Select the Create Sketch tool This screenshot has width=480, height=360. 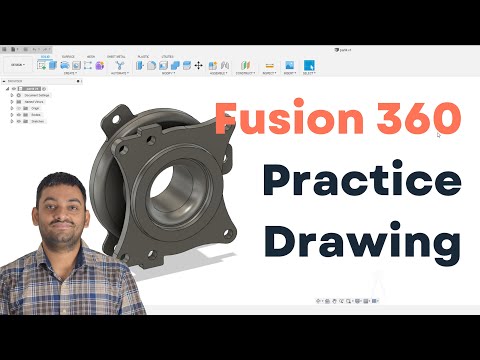[x=42, y=65]
